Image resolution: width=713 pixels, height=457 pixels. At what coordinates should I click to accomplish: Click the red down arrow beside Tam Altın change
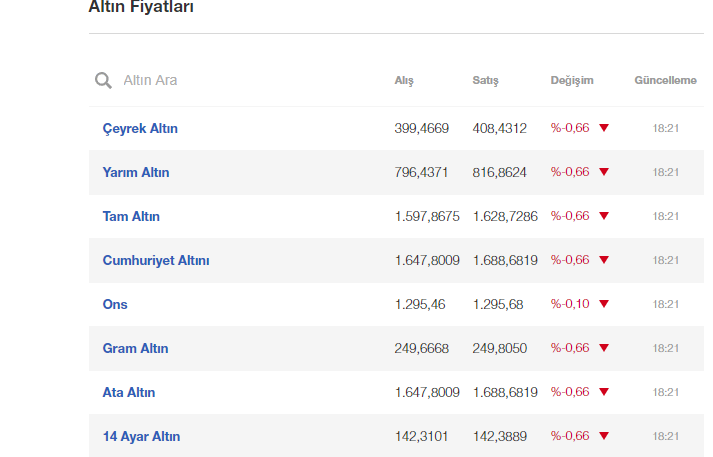pyautogui.click(x=604, y=216)
